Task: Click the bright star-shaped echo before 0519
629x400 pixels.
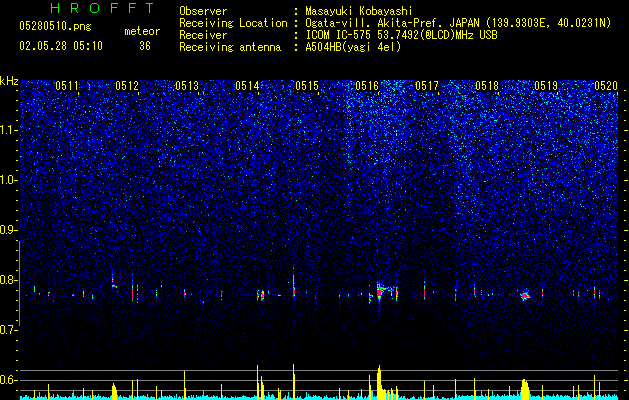Action: [525, 296]
